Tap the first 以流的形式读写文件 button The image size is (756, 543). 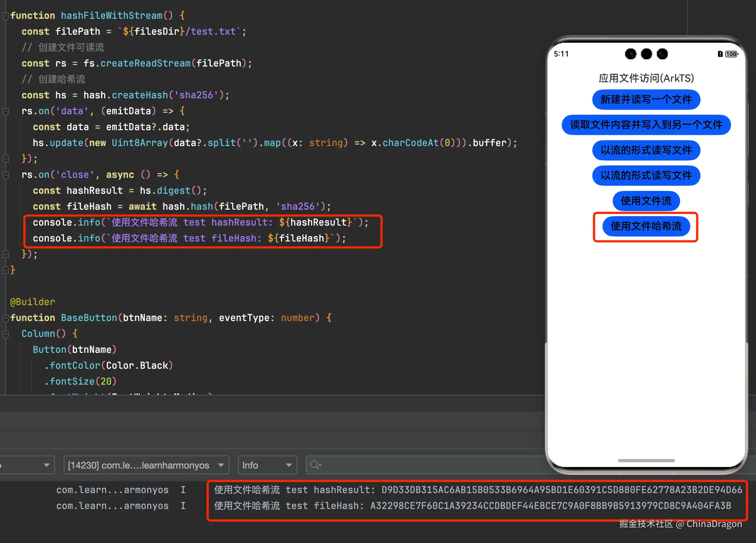646,150
